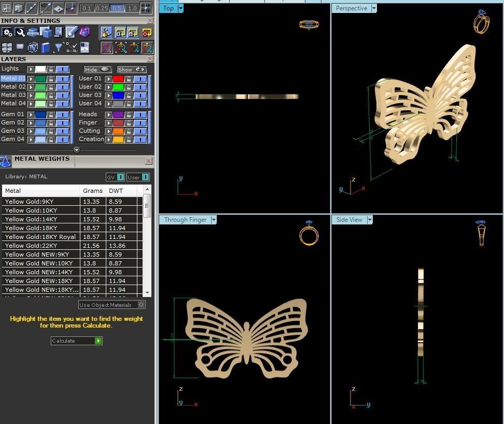Click the document with blue cube icon
This screenshot has height=424, width=504.
(46, 33)
